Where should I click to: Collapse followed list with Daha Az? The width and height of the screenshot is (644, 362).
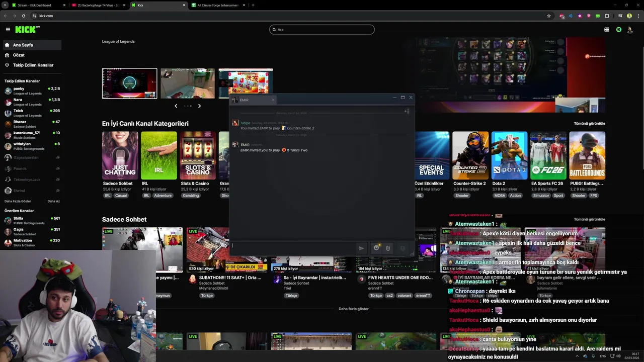coord(54,201)
